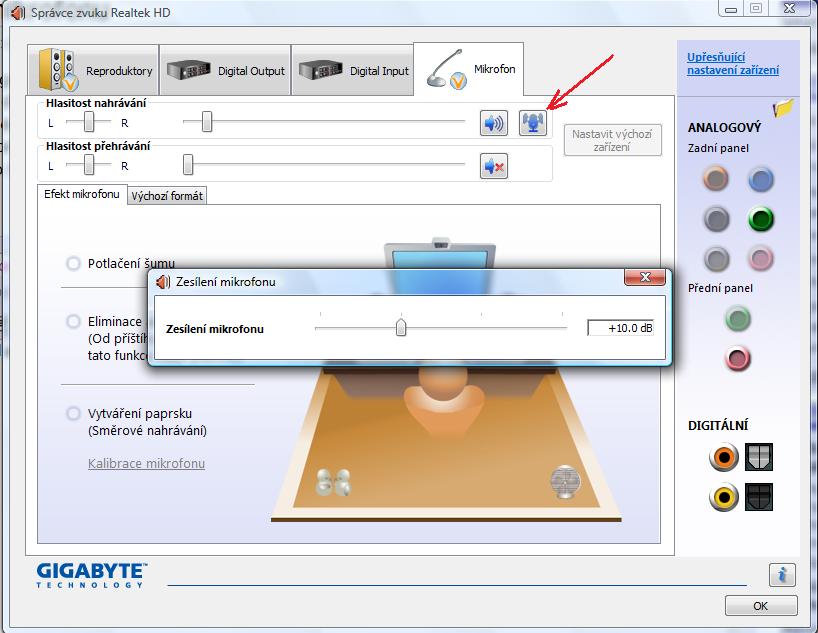Mute the recording volume speaker icon
This screenshot has height=633, width=818.
[x=494, y=123]
